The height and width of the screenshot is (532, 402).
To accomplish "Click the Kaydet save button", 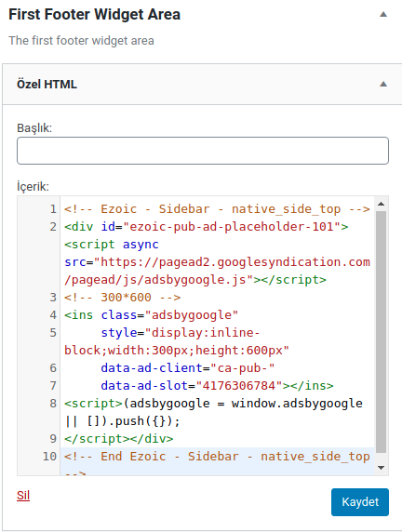I will 360,502.
